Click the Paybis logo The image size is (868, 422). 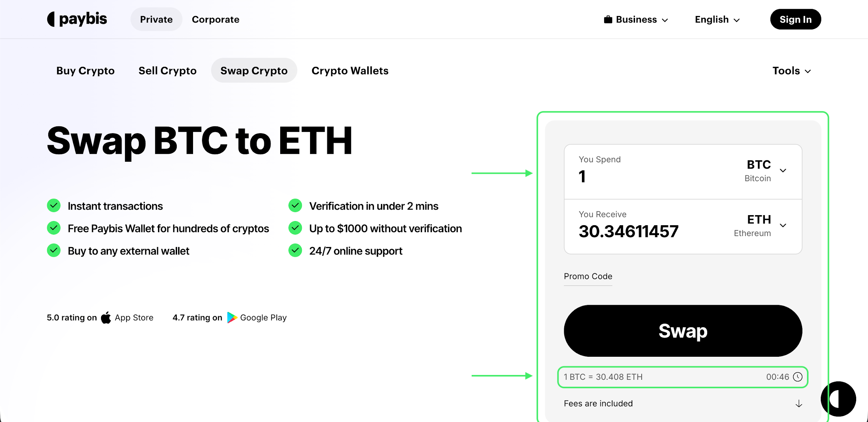(77, 19)
